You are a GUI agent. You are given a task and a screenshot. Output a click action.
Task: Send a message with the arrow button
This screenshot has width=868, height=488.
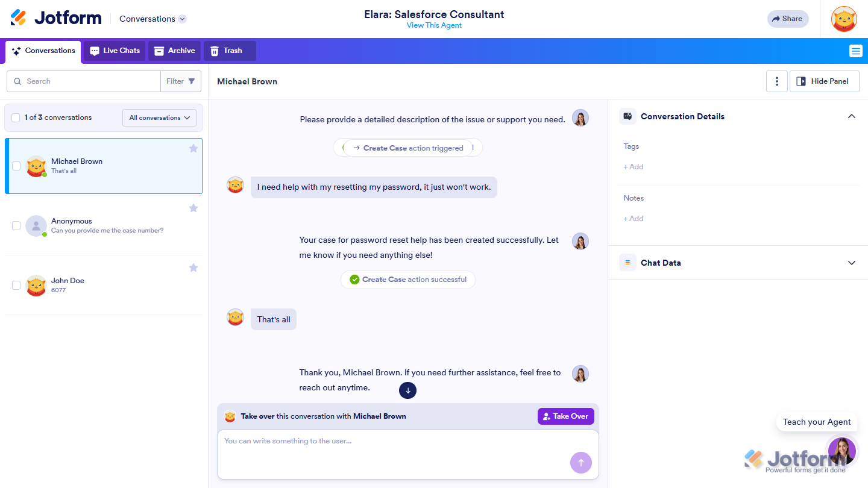tap(580, 462)
